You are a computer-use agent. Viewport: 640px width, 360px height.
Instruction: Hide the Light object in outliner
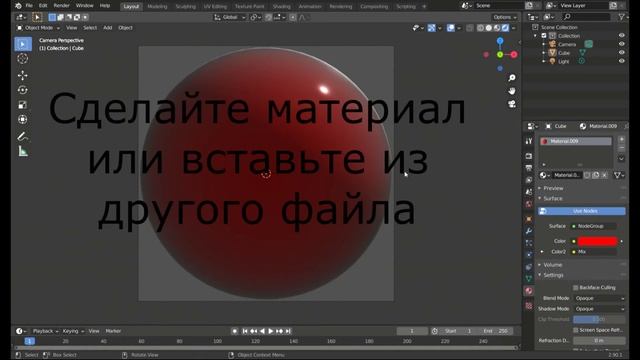tap(622, 61)
